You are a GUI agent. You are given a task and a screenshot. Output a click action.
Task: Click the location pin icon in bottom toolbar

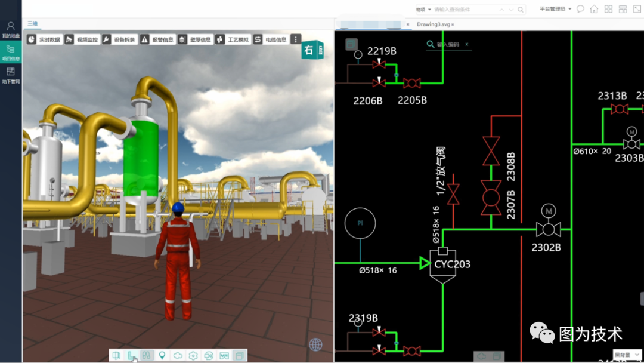(x=162, y=356)
